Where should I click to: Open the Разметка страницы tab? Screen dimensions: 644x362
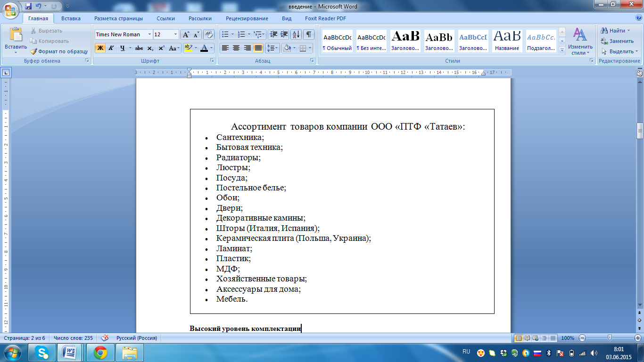118,18
